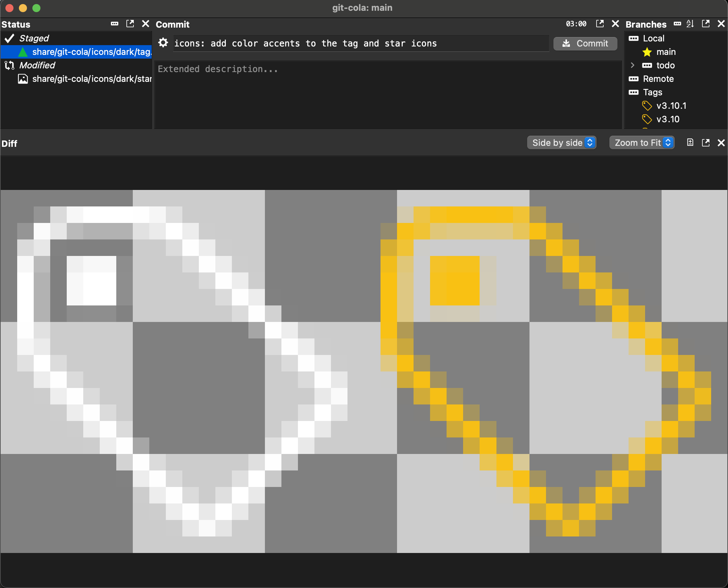
Task: Click the commit options gear icon
Action: (x=163, y=43)
